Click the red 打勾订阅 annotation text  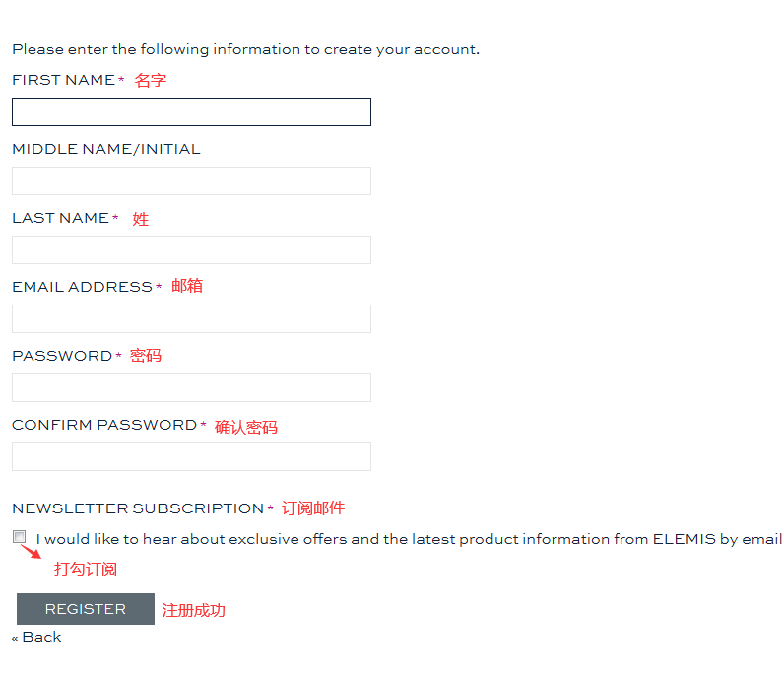(86, 569)
